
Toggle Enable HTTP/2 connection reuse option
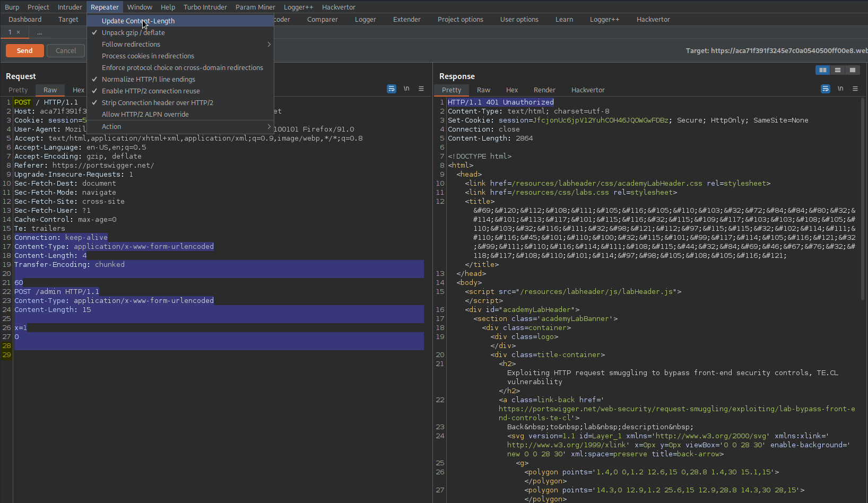pos(180,91)
